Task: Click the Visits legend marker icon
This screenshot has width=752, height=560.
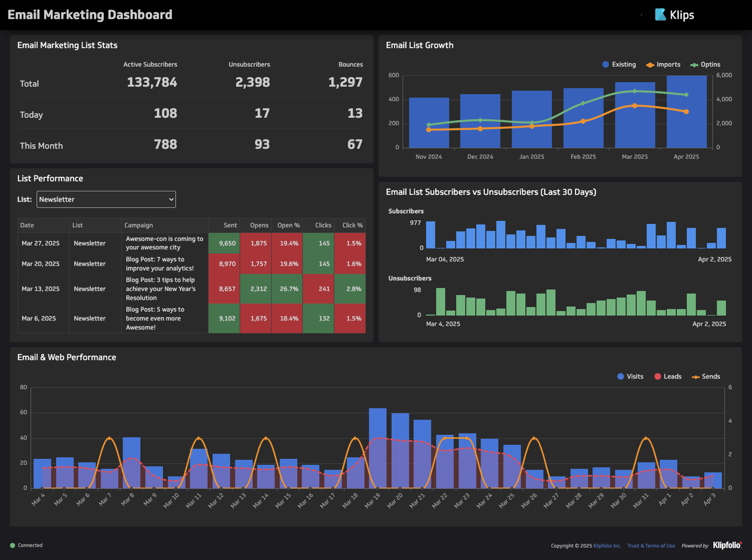Action: 620,376
